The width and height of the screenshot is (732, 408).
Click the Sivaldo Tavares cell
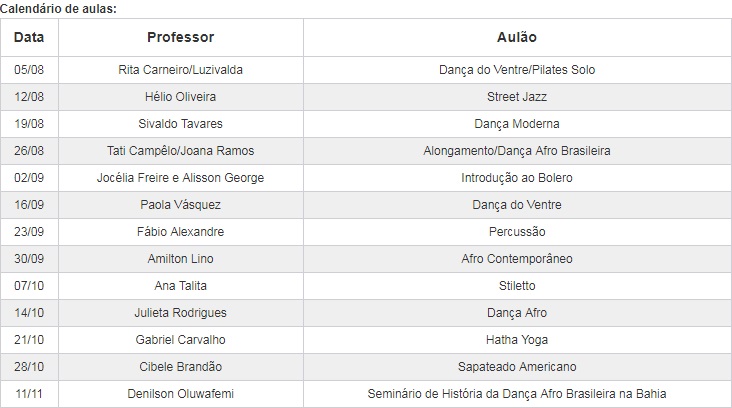point(180,124)
